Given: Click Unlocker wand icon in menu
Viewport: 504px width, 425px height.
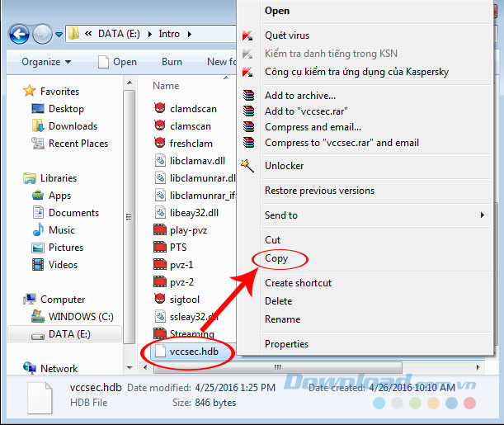Looking at the screenshot, I should click(247, 166).
